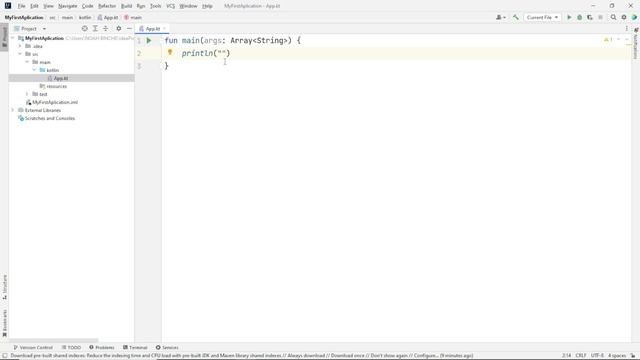The width and height of the screenshot is (640, 360).
Task: Close the App.kt editor tab
Action: tap(164, 29)
